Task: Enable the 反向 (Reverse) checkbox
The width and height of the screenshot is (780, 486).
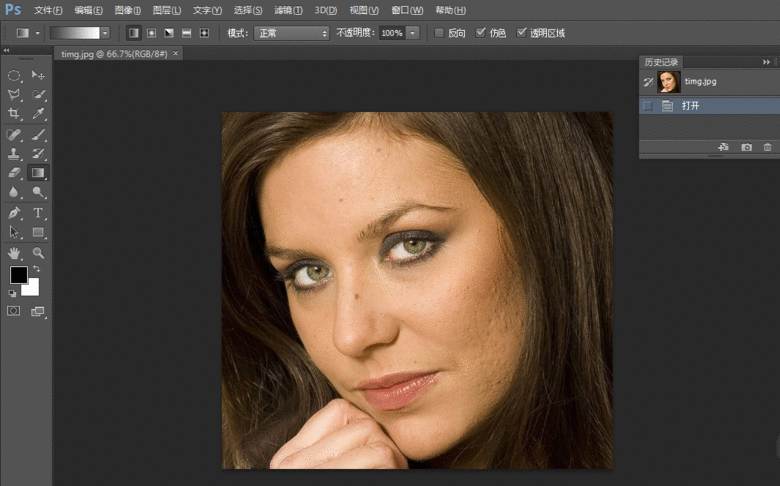Action: pyautogui.click(x=439, y=33)
